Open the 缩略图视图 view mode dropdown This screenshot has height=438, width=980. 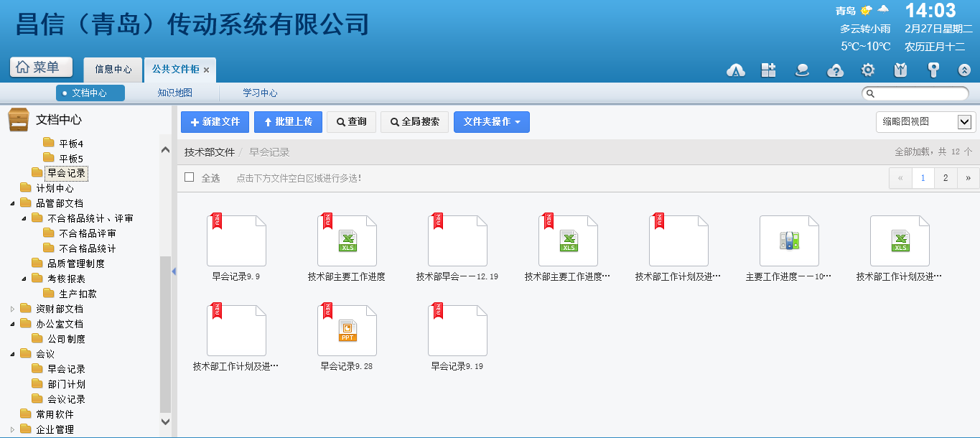click(x=925, y=122)
